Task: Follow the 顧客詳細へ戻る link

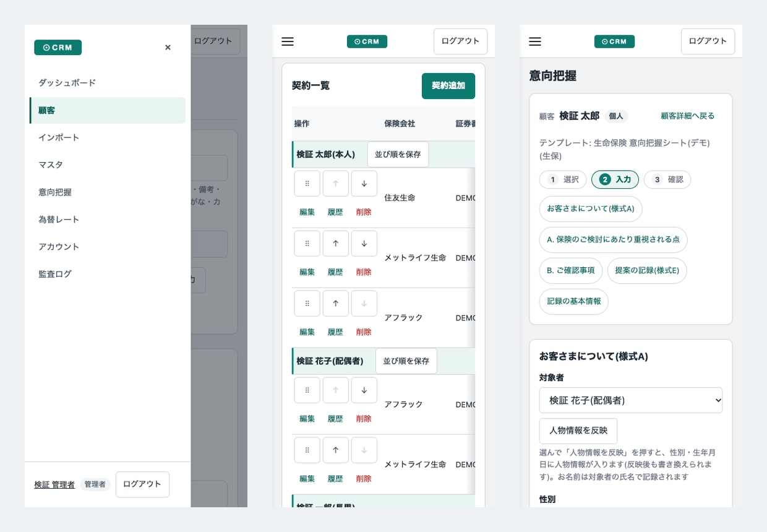Action: click(x=688, y=116)
